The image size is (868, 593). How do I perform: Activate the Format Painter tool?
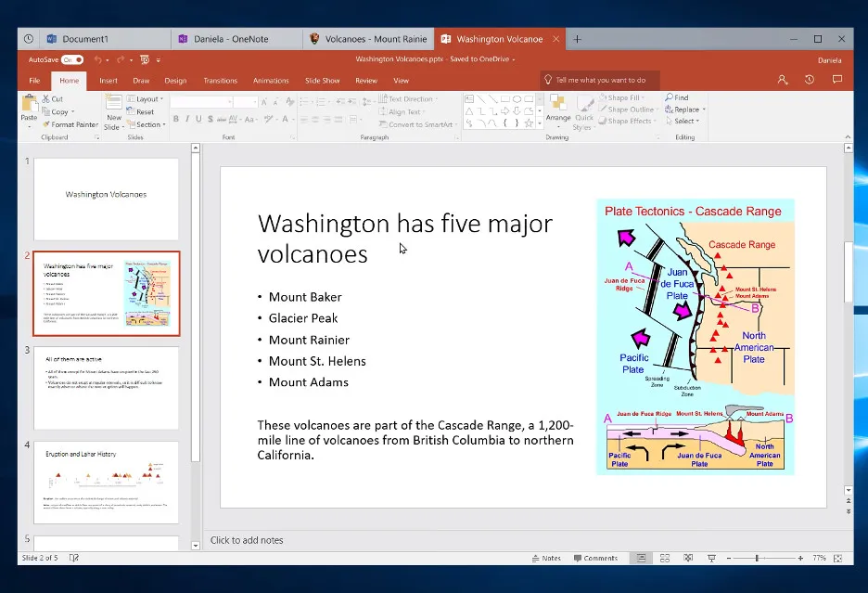pos(70,124)
